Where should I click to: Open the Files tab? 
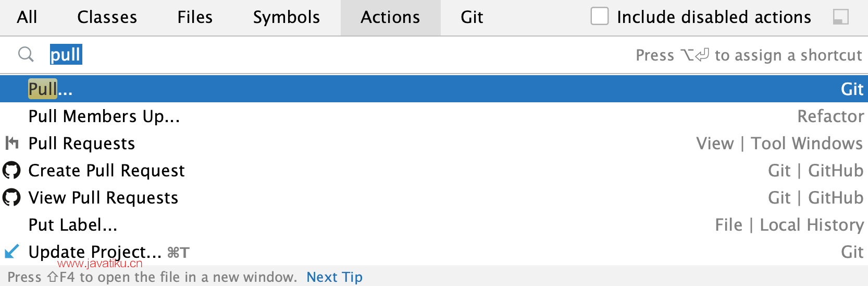(x=195, y=17)
